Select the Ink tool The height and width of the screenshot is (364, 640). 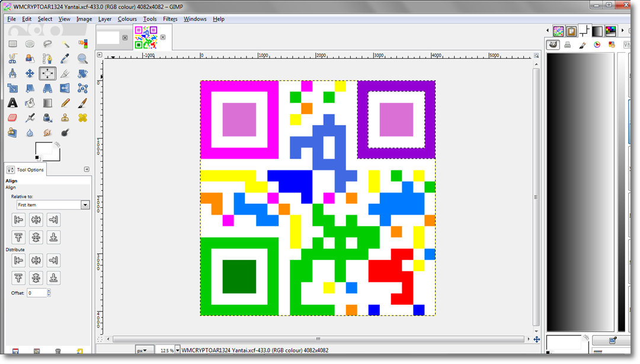pyautogui.click(x=47, y=118)
